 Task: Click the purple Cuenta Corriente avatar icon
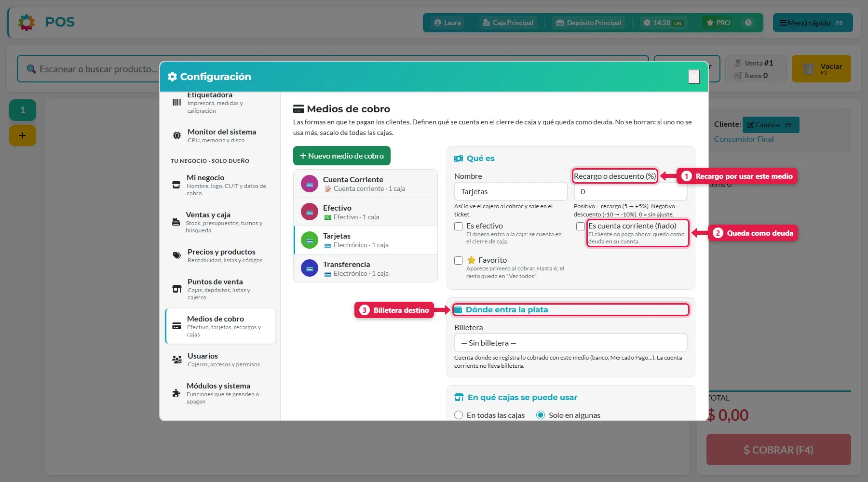click(310, 184)
